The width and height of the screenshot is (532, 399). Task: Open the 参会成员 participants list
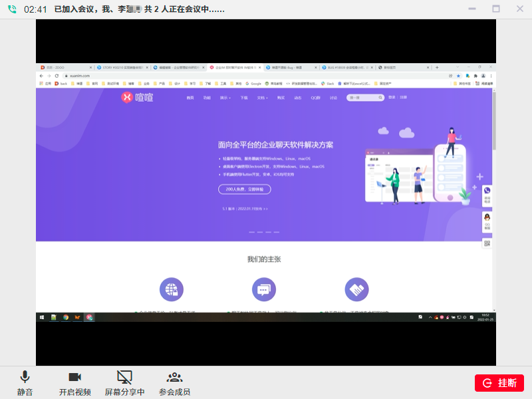point(174,384)
